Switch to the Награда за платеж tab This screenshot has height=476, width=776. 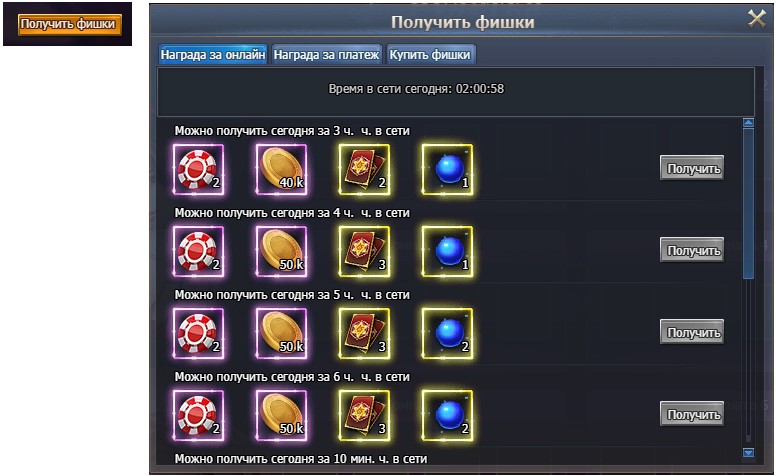[327, 54]
